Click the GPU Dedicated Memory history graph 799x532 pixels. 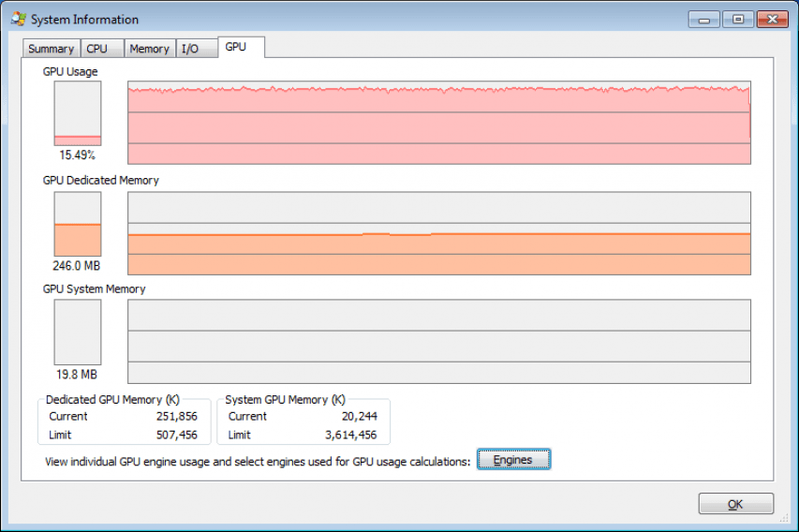[438, 233]
